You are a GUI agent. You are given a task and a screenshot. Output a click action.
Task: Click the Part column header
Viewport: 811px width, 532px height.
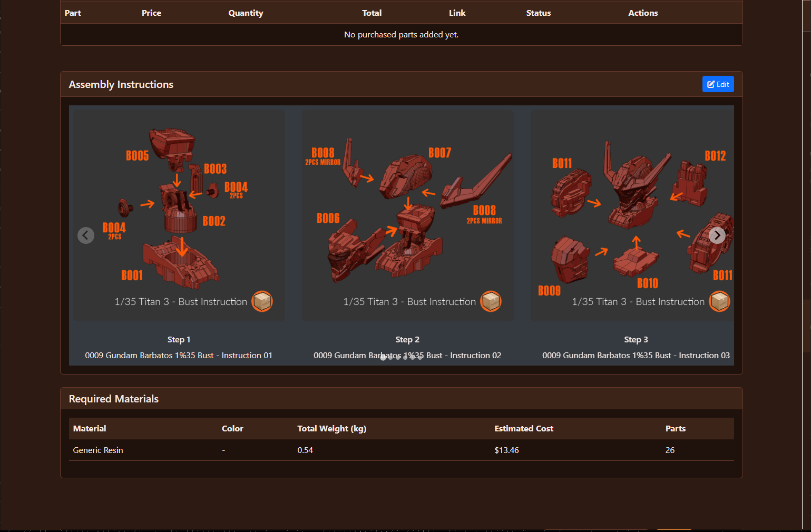point(72,13)
